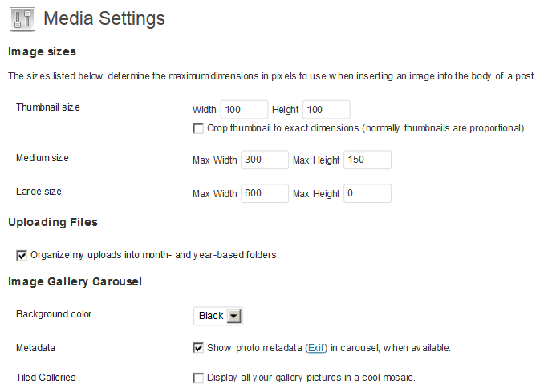Open the Exif link

pyautogui.click(x=316, y=348)
